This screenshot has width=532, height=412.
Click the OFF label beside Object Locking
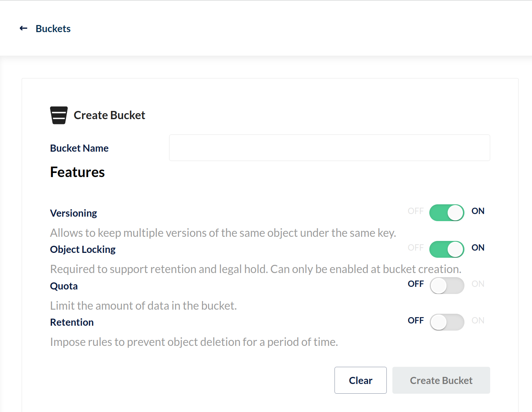click(x=416, y=248)
